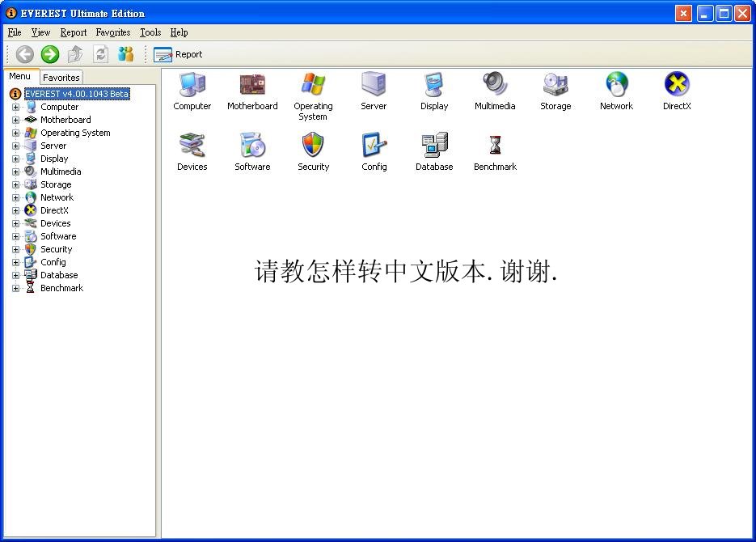Click the Refresh toolbar button
Screen dimensions: 756x542
coord(100,54)
